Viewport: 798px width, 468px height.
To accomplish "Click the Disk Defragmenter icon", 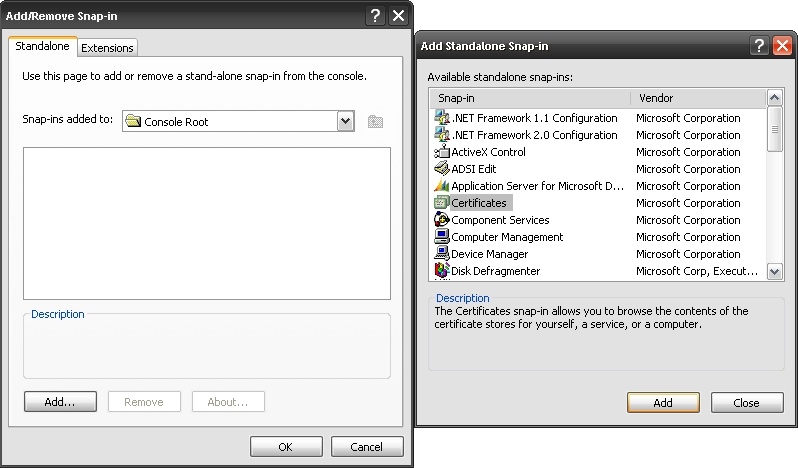I will click(x=442, y=270).
